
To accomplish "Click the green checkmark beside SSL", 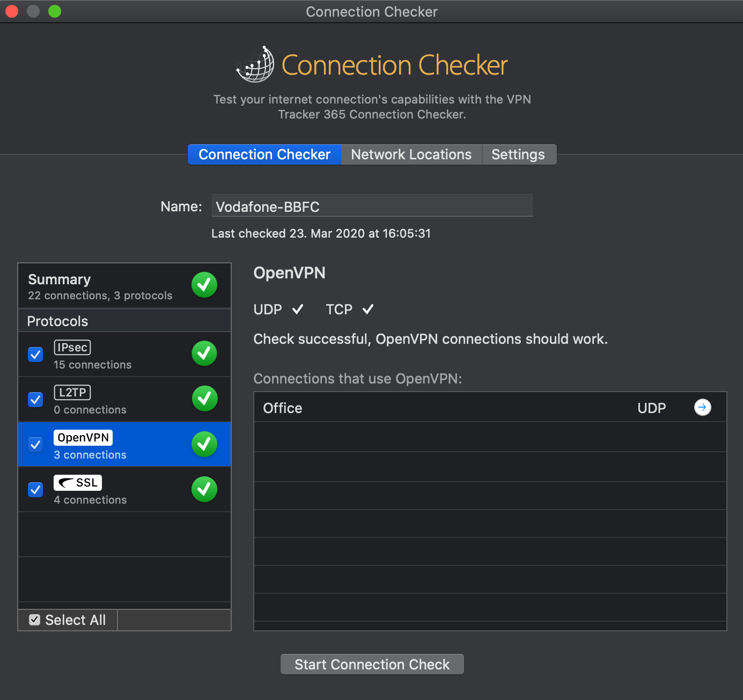I will click(x=204, y=489).
